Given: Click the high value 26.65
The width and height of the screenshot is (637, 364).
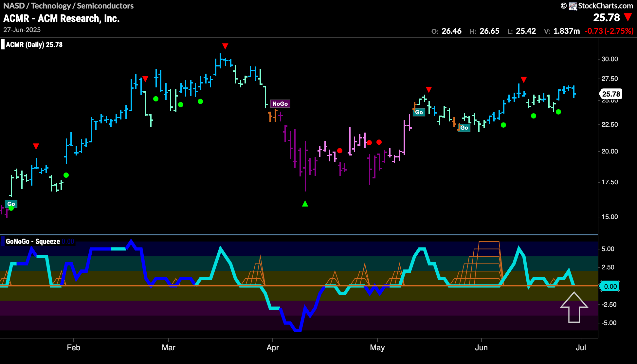Looking at the screenshot, I should [489, 31].
